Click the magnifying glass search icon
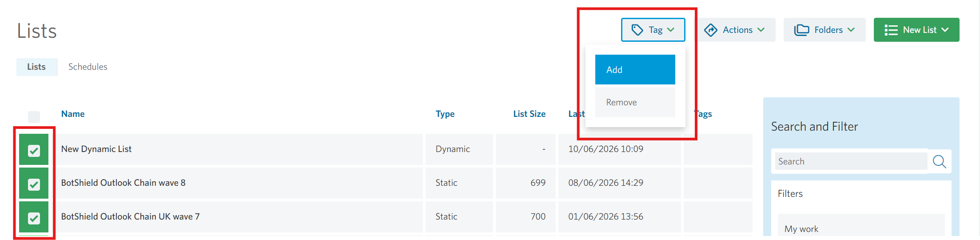Image resolution: width=980 pixels, height=240 pixels. [x=939, y=161]
